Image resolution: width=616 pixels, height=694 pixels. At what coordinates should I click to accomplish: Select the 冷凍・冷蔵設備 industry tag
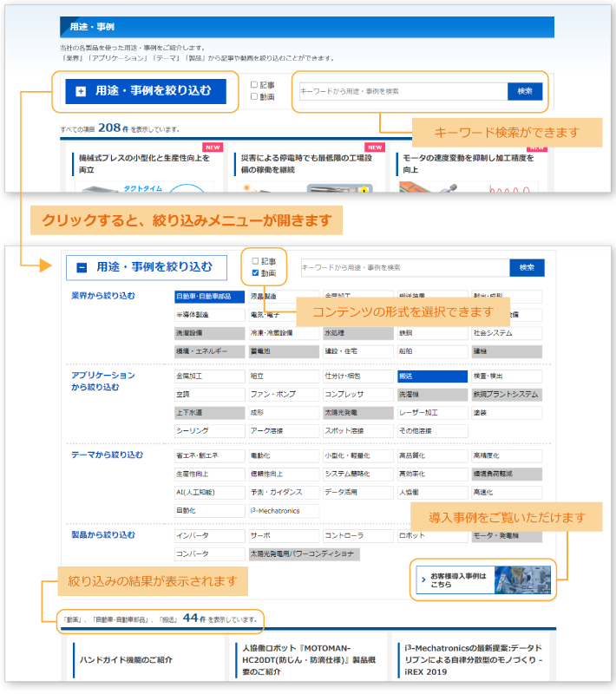[284, 333]
